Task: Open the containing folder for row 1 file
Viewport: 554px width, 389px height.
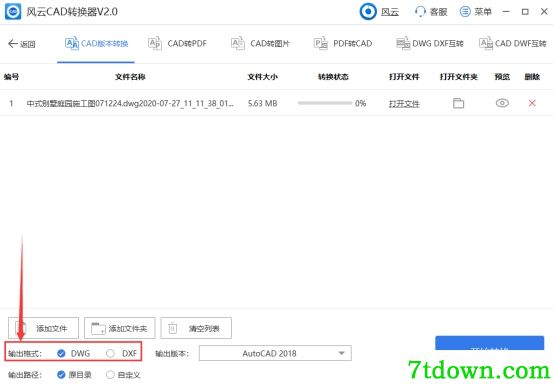Action: (x=459, y=103)
